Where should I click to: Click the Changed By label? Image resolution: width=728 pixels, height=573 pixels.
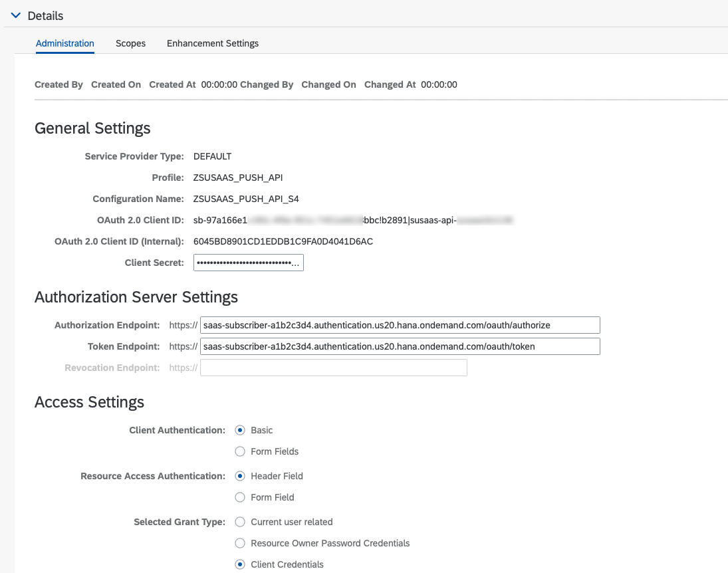[267, 84]
